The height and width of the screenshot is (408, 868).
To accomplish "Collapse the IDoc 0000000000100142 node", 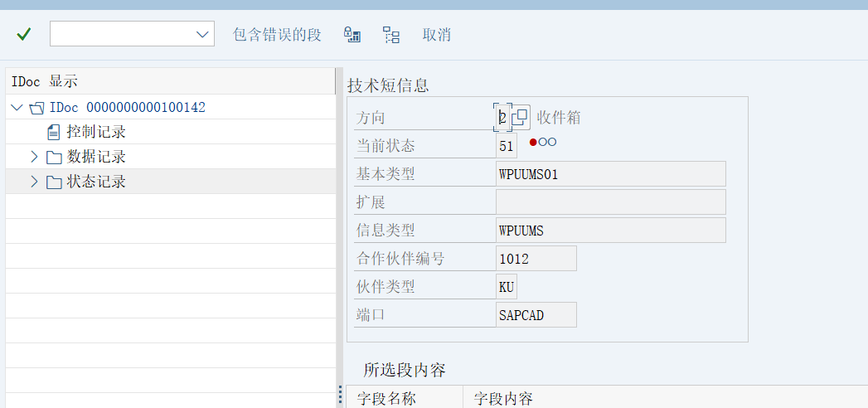I will [x=17, y=107].
